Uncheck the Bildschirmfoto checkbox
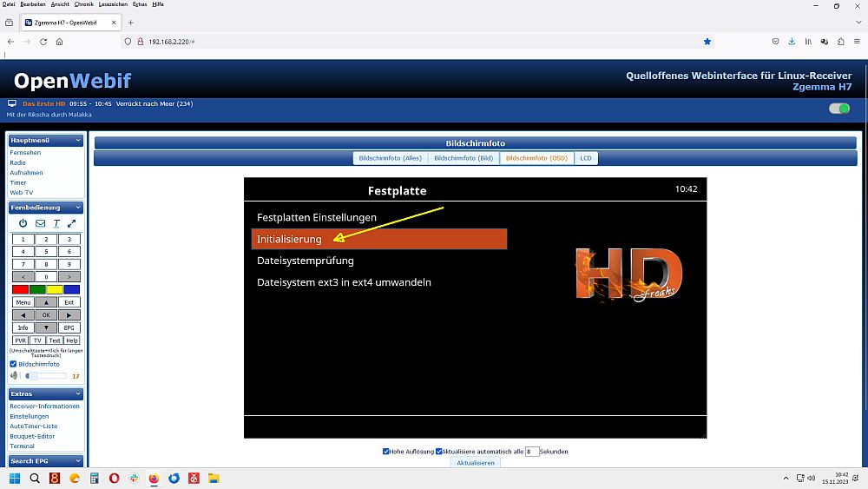 click(x=13, y=364)
